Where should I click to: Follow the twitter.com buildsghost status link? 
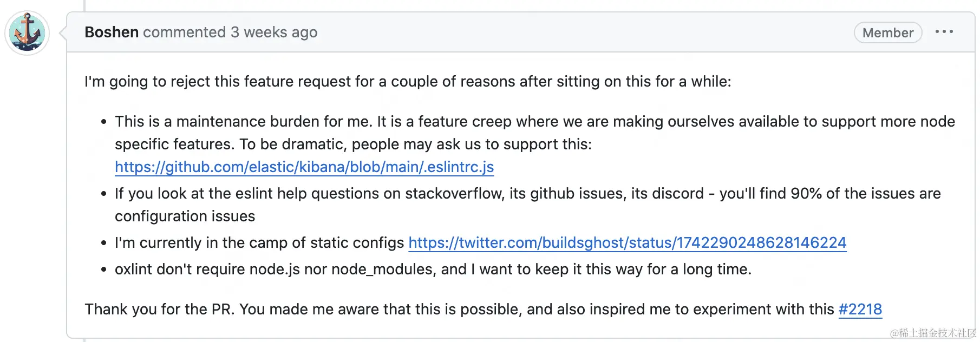(627, 243)
